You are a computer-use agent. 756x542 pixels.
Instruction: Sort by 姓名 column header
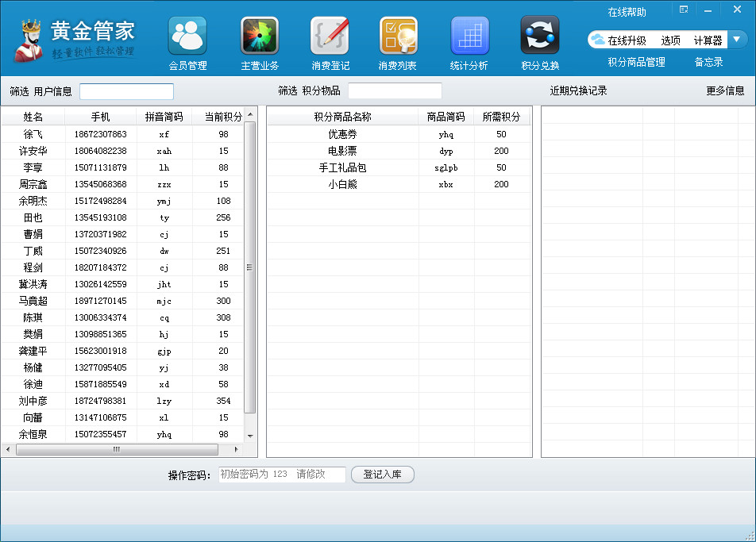(33, 117)
